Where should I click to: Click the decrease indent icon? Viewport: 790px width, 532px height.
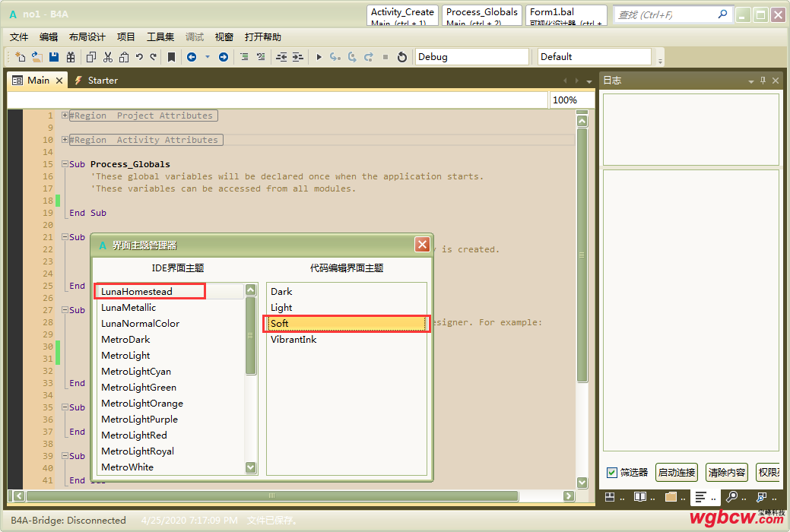pos(281,57)
